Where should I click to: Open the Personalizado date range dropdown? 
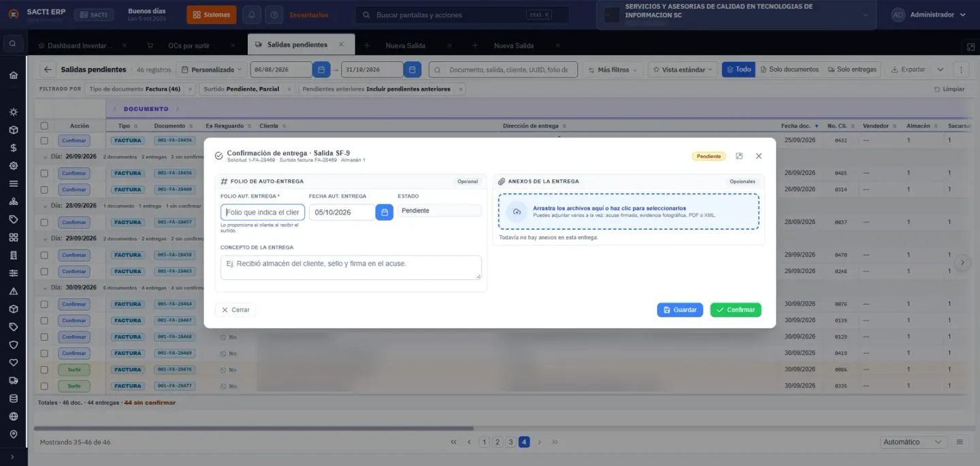(212, 69)
